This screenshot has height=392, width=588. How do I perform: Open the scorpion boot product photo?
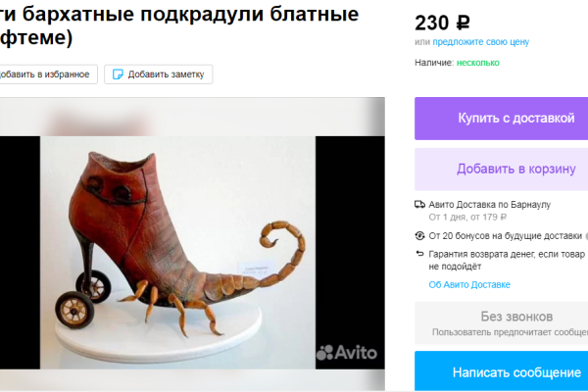tap(177, 253)
